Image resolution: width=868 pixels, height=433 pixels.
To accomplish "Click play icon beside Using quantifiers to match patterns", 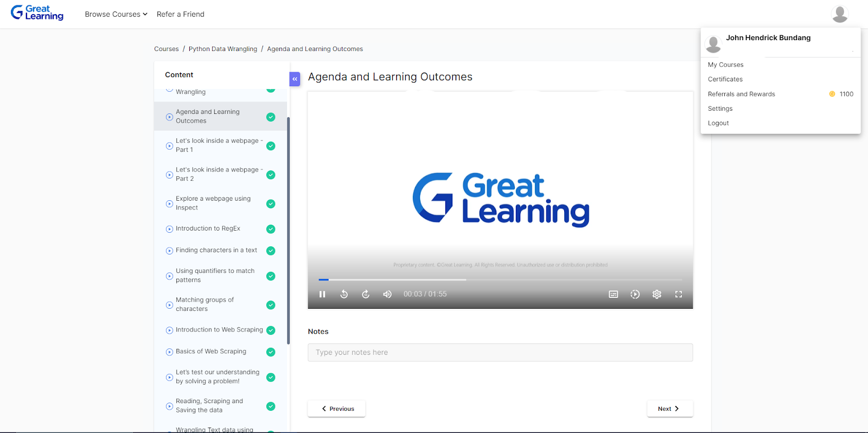I will pyautogui.click(x=169, y=276).
